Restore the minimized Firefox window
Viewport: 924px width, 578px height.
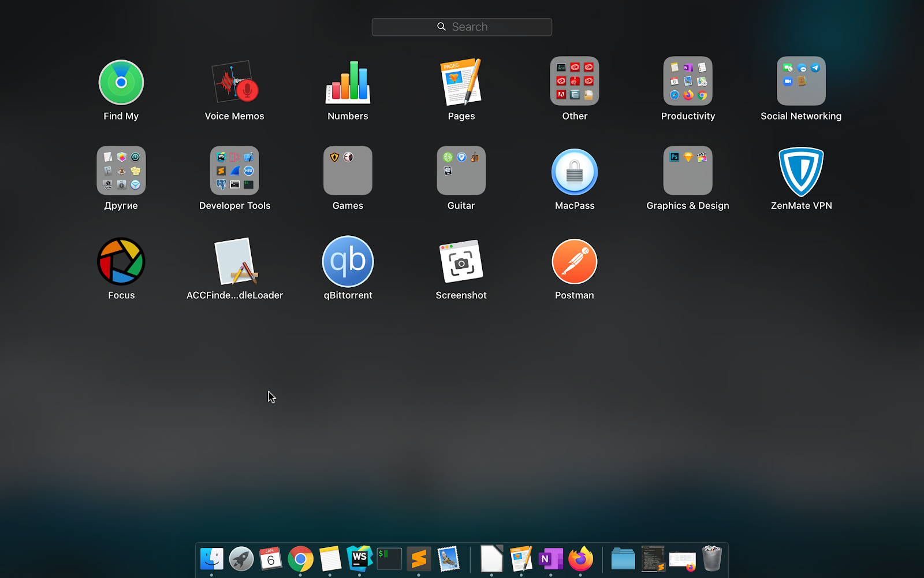pos(683,561)
